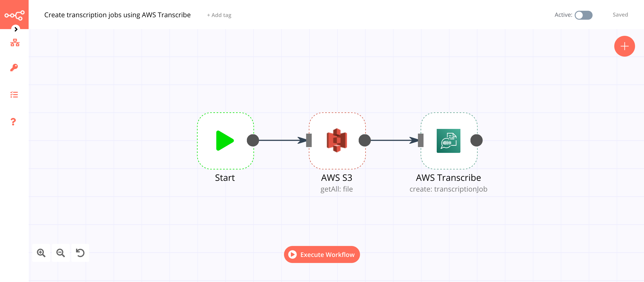Expand the collapsed left sidebar
The image size is (644, 282).
(x=16, y=29)
